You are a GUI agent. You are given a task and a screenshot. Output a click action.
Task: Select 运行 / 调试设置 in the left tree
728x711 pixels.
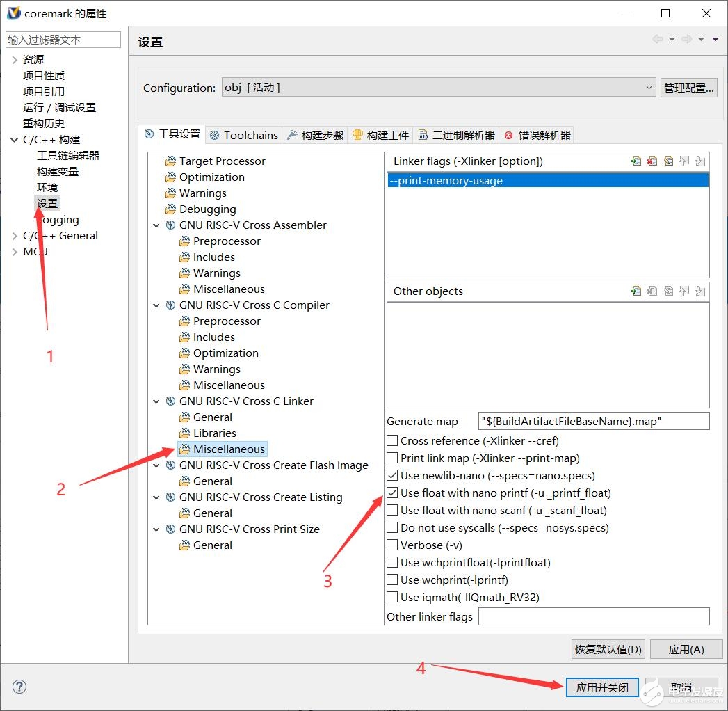[59, 107]
